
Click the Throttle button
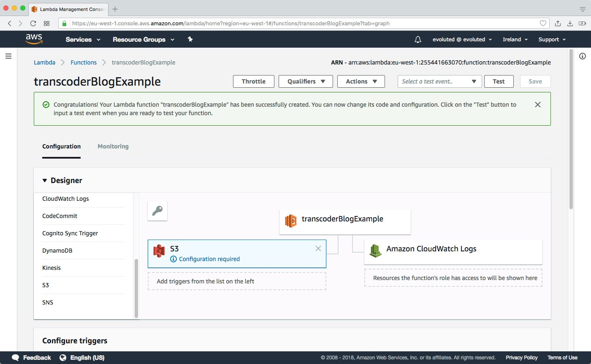(253, 81)
